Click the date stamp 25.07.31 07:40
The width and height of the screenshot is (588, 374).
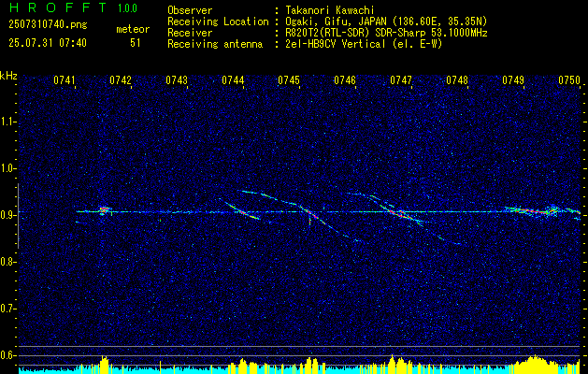(x=48, y=43)
